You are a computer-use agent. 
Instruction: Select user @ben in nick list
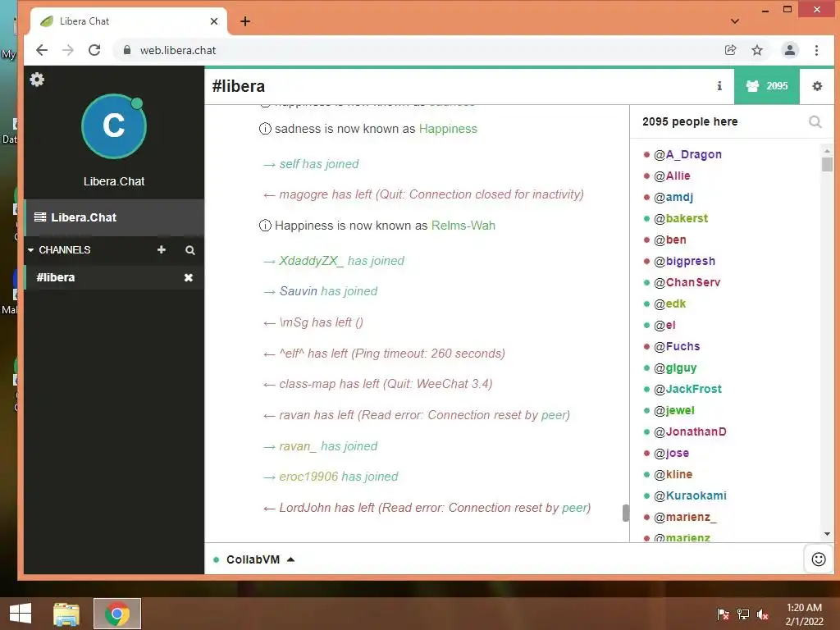[x=669, y=240]
